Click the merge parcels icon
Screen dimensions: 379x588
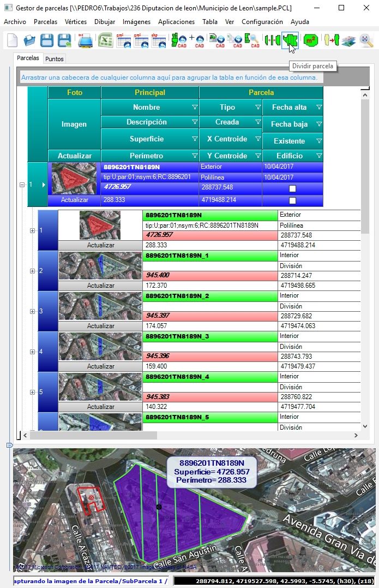(x=272, y=40)
